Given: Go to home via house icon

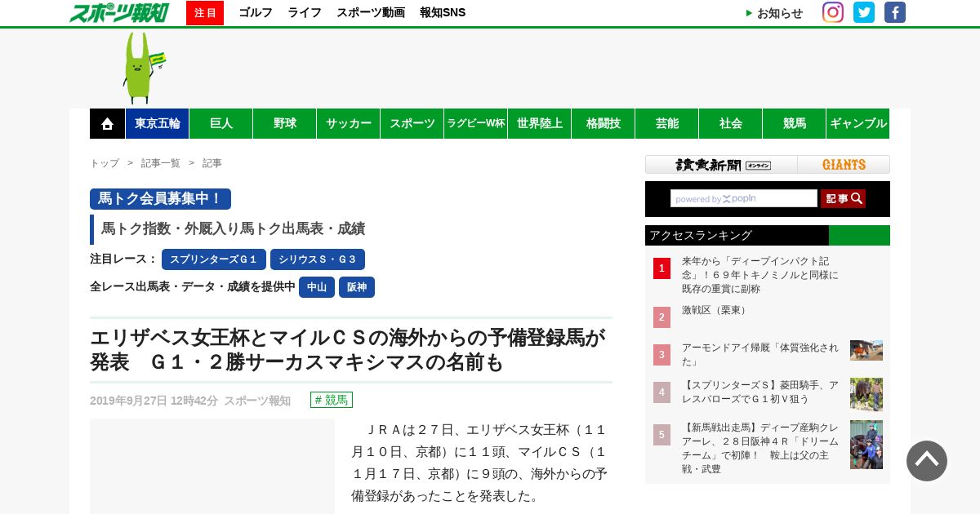Looking at the screenshot, I should (x=107, y=124).
